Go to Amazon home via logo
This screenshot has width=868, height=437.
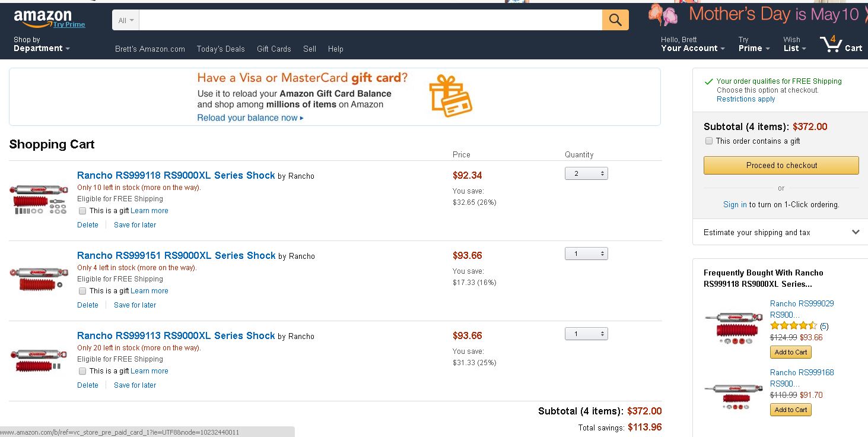point(49,20)
